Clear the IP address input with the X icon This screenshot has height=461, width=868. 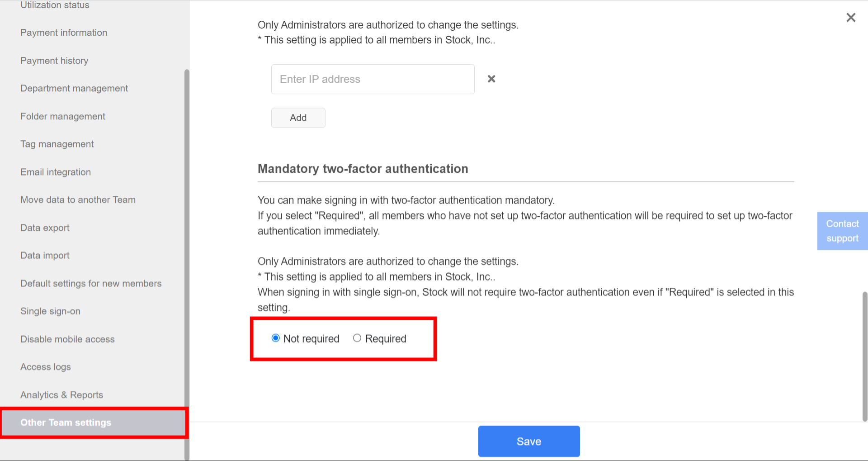[491, 79]
